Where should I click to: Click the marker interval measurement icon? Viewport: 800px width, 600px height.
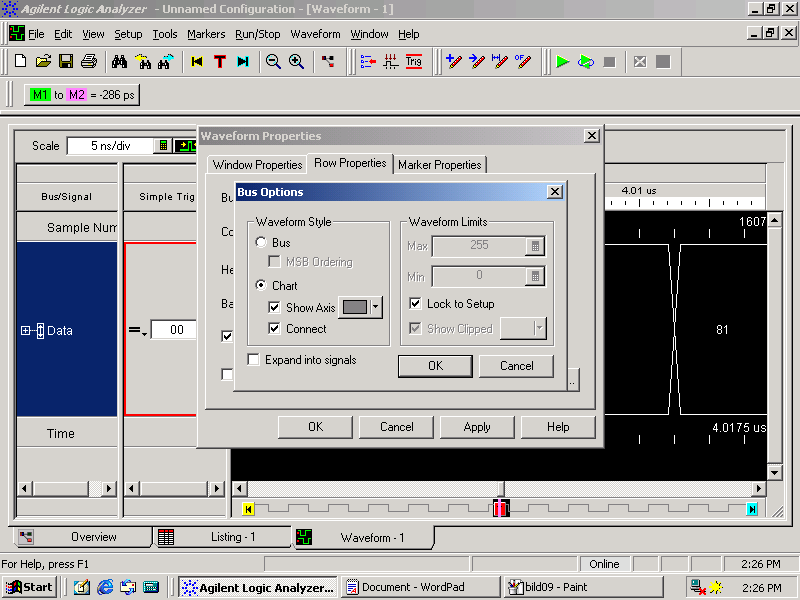(499, 62)
